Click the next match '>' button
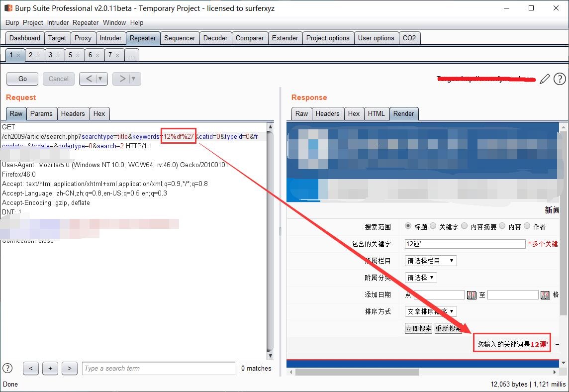This screenshot has height=392, width=569. (x=69, y=368)
